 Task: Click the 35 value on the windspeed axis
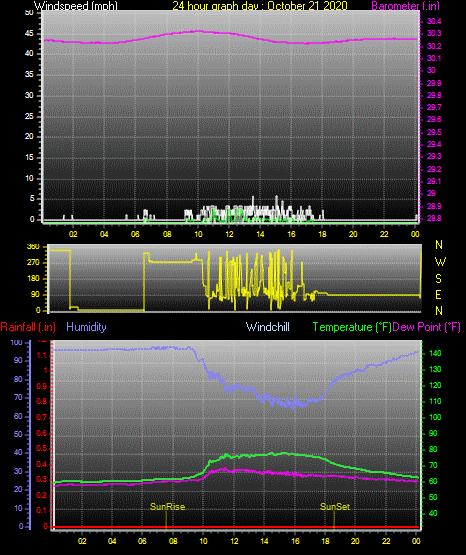pos(29,74)
